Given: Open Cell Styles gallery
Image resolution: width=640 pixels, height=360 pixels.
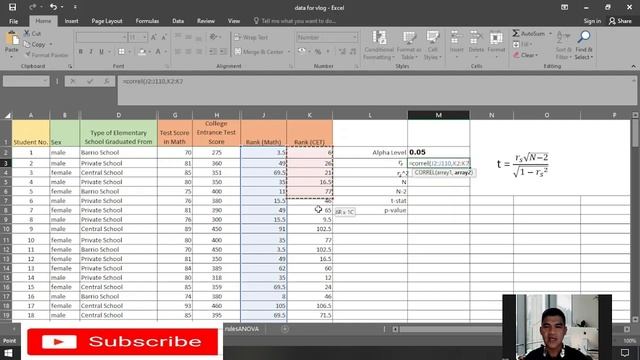Looking at the screenshot, I should pyautogui.click(x=432, y=46).
